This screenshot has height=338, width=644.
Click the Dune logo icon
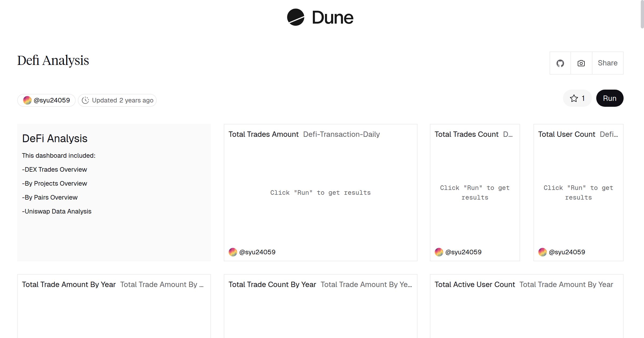pyautogui.click(x=295, y=17)
